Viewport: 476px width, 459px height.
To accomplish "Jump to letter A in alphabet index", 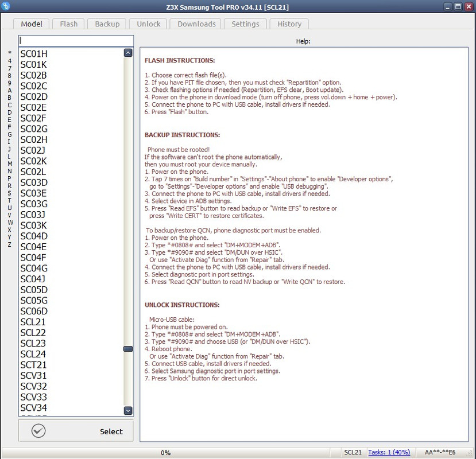I will tap(10, 91).
